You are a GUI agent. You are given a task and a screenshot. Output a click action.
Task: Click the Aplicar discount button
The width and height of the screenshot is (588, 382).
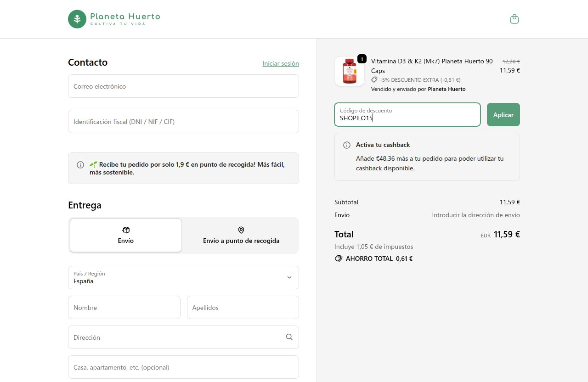503,114
